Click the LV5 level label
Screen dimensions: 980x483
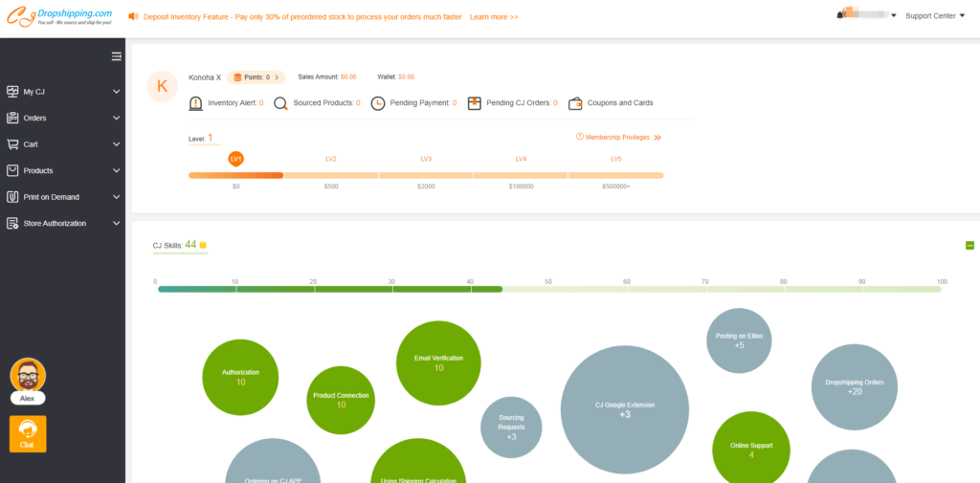pos(616,160)
